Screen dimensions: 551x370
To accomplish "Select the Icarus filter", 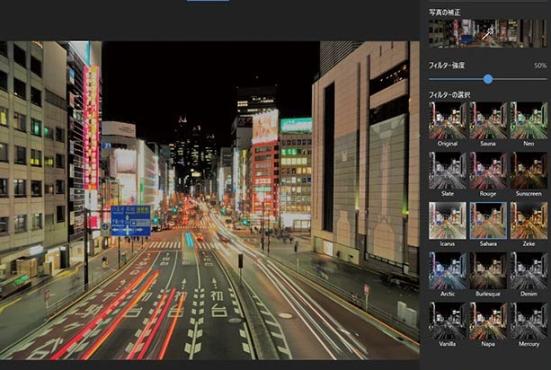I will pos(447,221).
